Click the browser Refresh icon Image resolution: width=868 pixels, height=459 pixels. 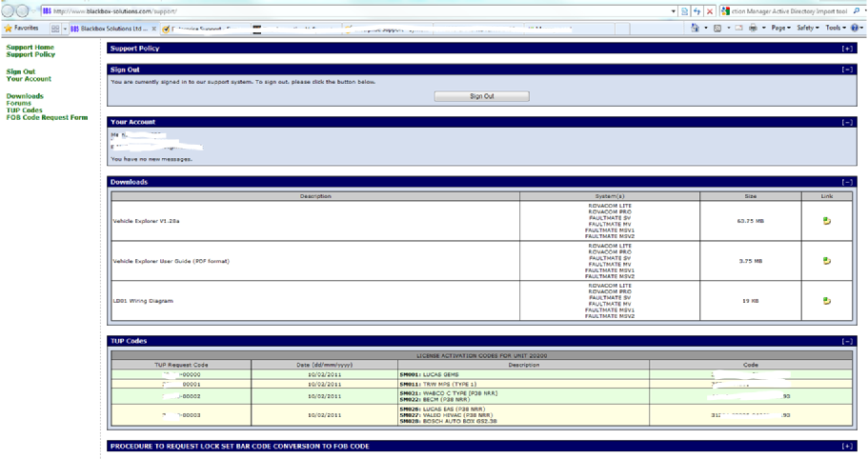(697, 11)
